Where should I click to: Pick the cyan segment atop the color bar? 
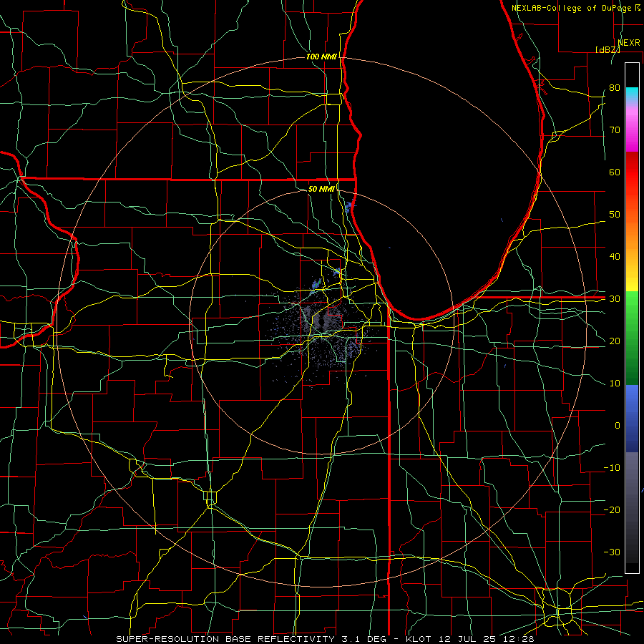pos(632,94)
